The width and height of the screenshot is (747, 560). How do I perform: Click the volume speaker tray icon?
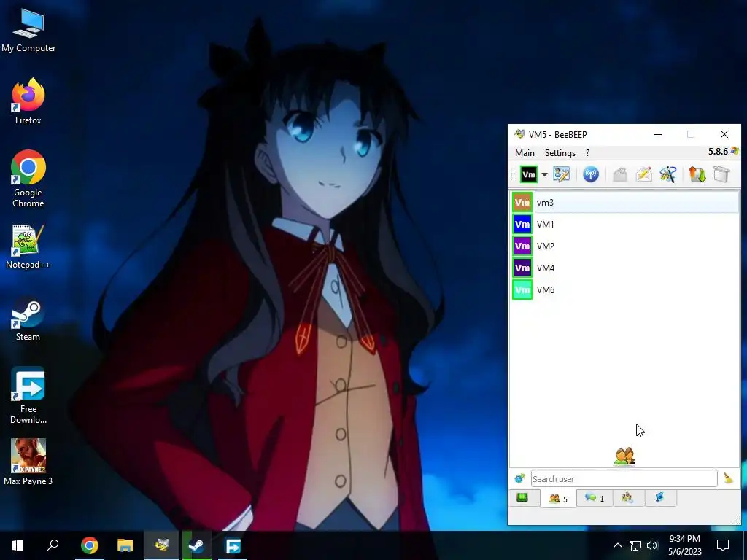(x=652, y=545)
